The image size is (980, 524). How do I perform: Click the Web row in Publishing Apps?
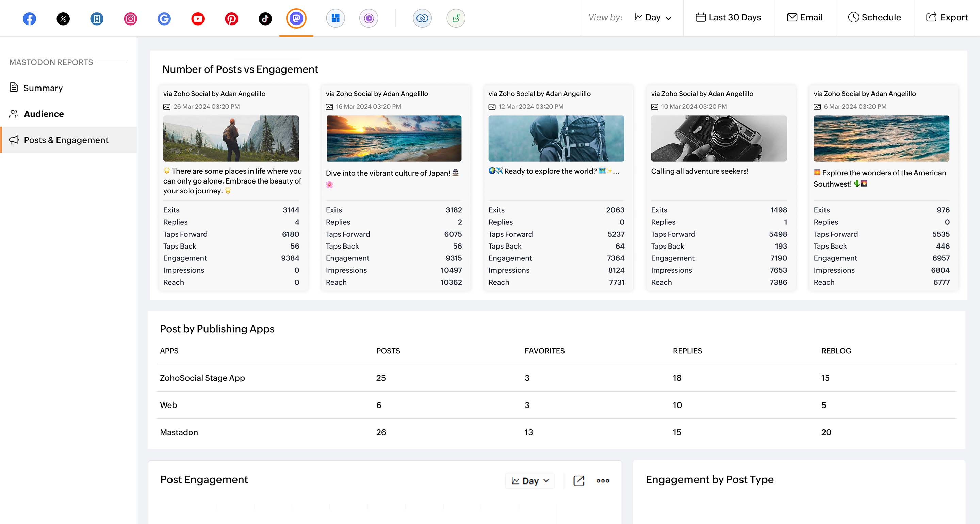(x=556, y=405)
